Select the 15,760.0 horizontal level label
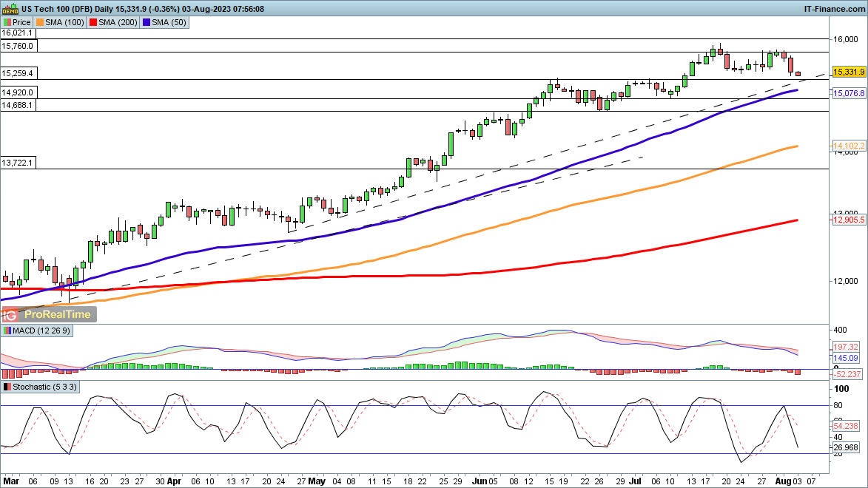The height and width of the screenshot is (488, 868). click(x=18, y=46)
